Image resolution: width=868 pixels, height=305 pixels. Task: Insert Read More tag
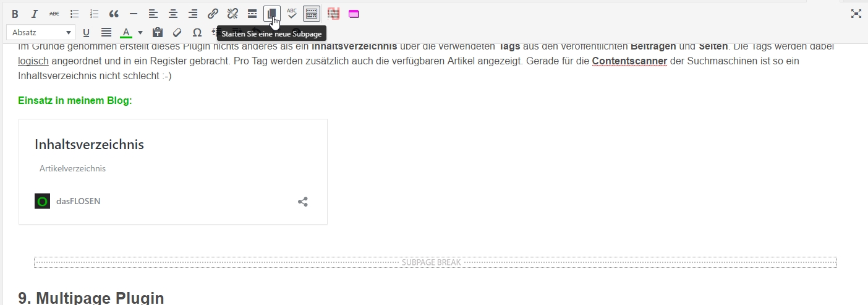click(x=252, y=14)
